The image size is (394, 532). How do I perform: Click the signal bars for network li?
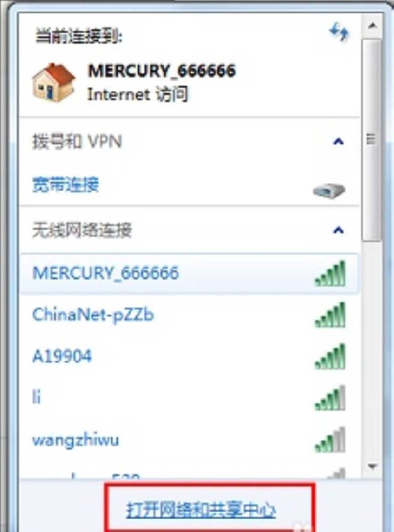coord(330,398)
